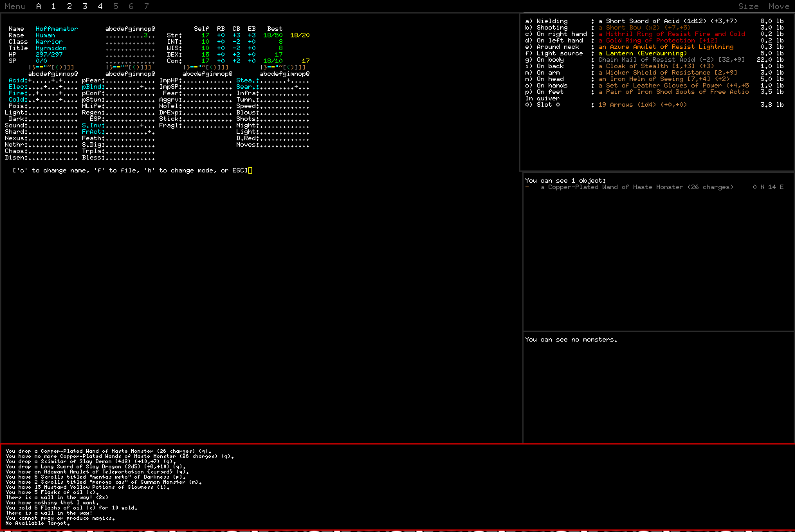
Task: Click the Stea. modifier label
Action: click(x=248, y=80)
